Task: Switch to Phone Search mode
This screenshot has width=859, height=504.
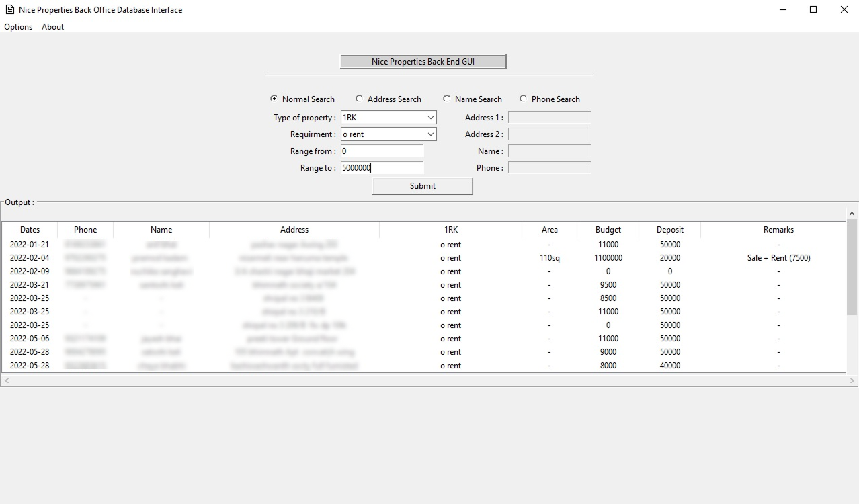Action: 524,99
